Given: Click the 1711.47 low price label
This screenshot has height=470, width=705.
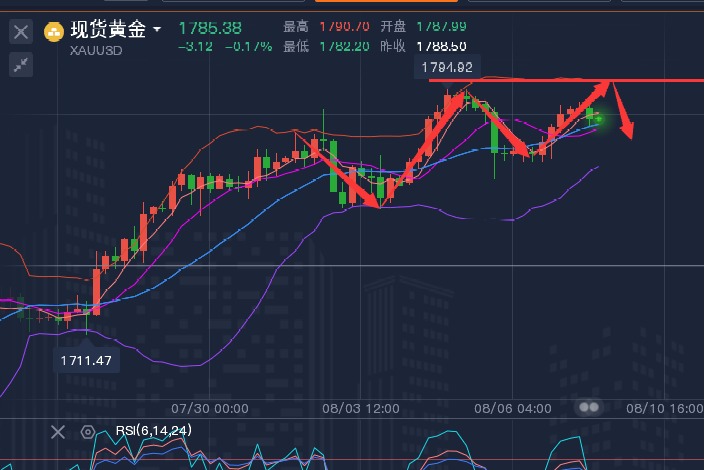Looking at the screenshot, I should [x=85, y=360].
